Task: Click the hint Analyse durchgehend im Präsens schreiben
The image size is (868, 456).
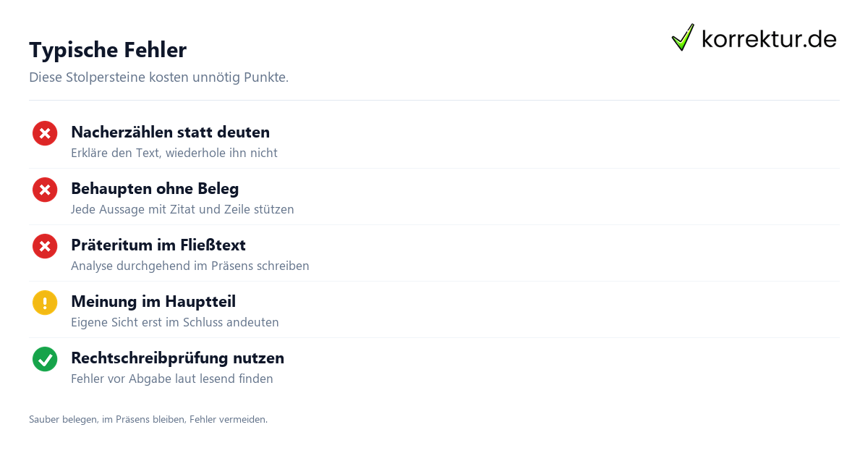Action: [190, 266]
